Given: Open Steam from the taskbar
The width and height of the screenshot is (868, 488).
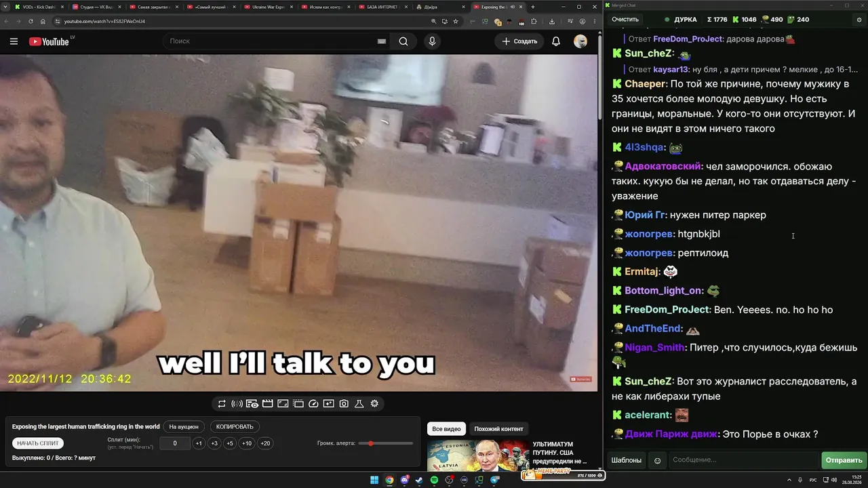Looking at the screenshot, I should click(419, 480).
